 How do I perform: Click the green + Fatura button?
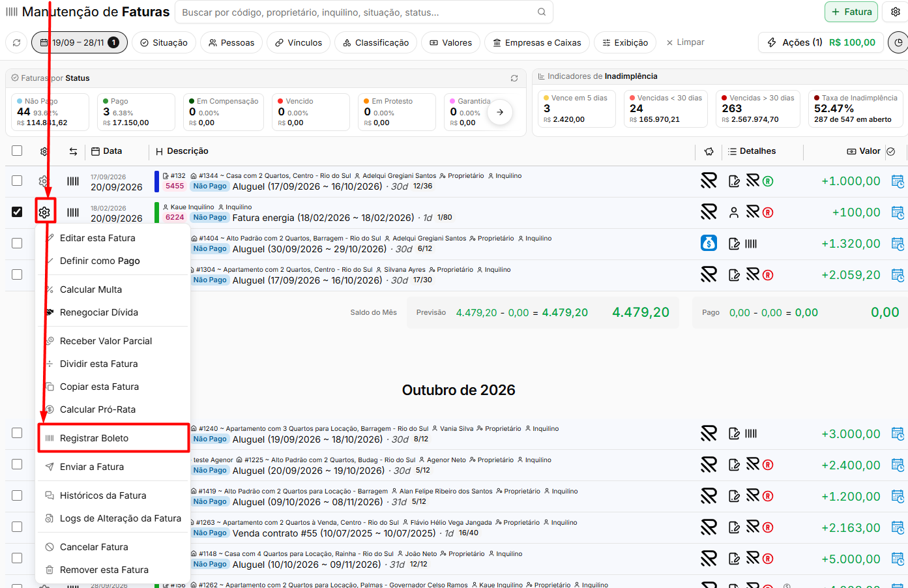(851, 12)
